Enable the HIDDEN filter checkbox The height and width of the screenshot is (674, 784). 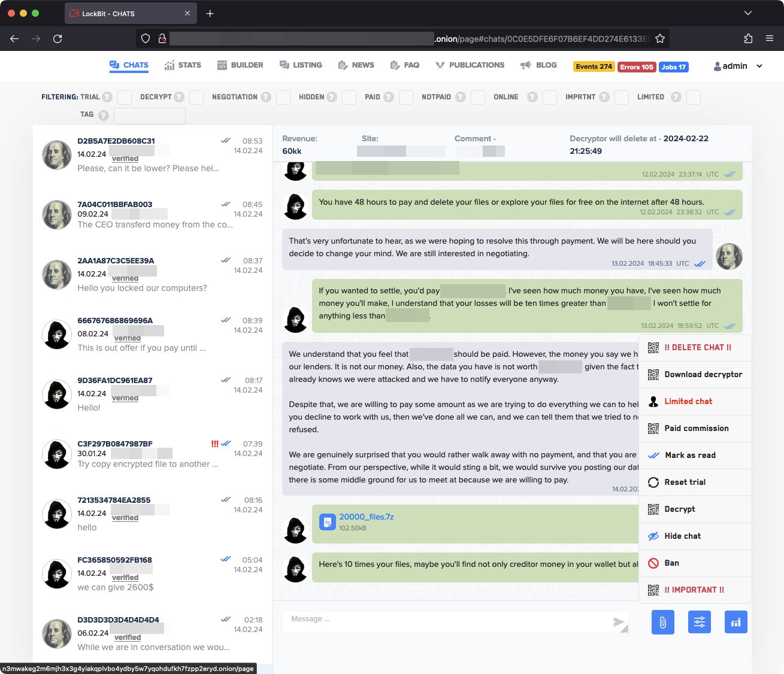(x=349, y=97)
